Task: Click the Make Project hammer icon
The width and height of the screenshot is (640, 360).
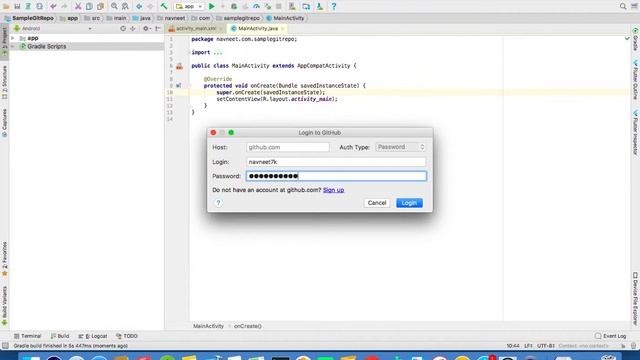Action: pos(164,6)
